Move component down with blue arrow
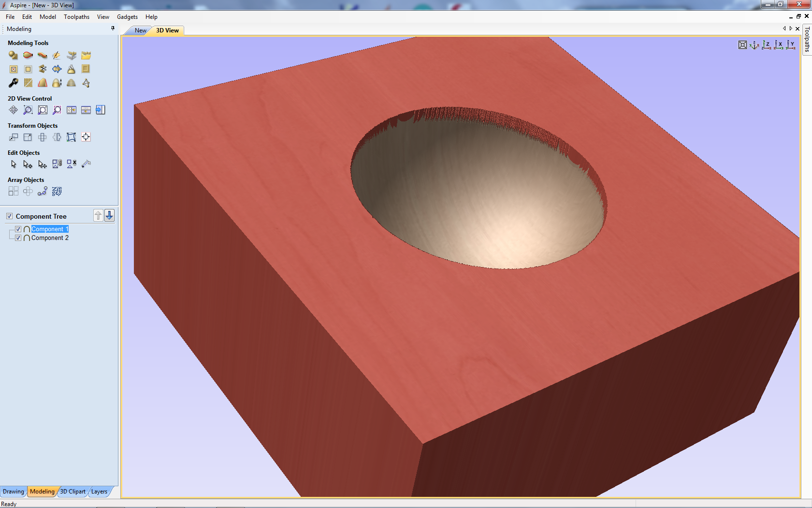 (x=110, y=216)
